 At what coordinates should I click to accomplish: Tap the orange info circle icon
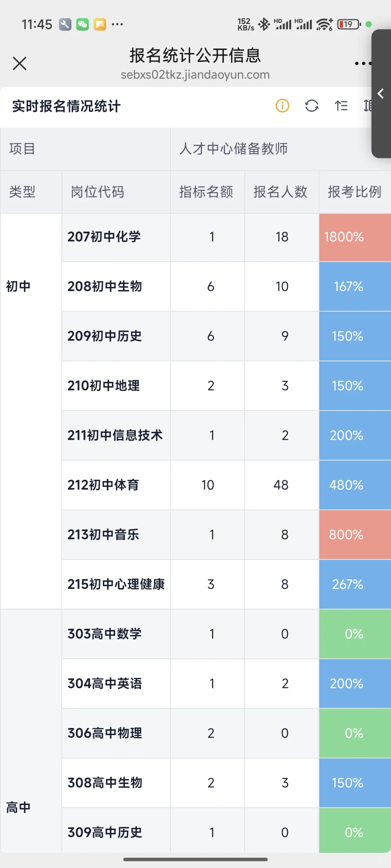point(282,106)
